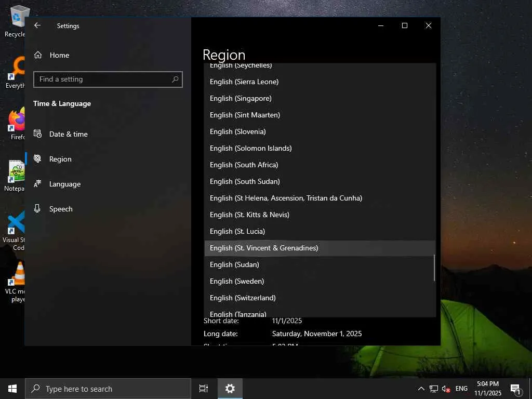Select the Recycle Bin desktop icon
The width and height of the screenshot is (532, 399).
(16, 21)
